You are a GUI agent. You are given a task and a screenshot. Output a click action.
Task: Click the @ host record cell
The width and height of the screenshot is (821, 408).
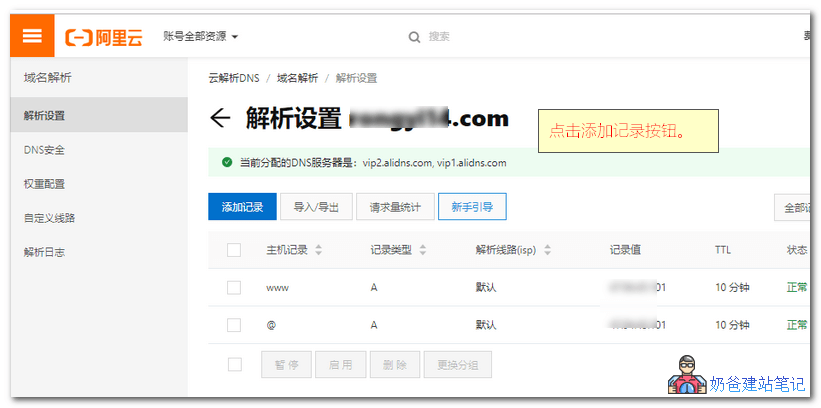(271, 325)
